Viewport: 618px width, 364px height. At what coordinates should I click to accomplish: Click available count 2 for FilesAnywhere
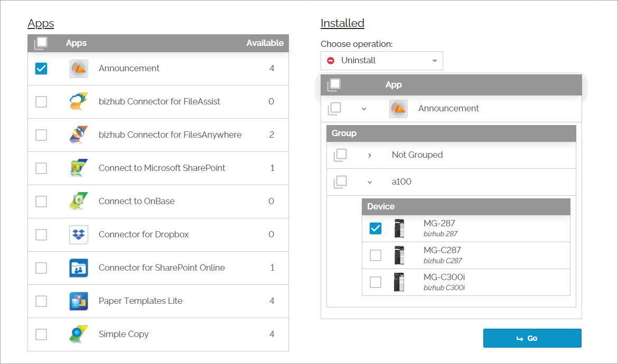[x=271, y=135]
